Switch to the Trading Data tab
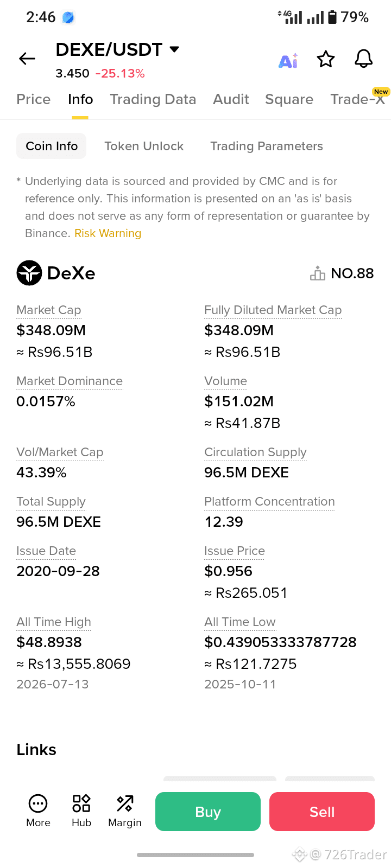Image resolution: width=391 pixels, height=868 pixels. [153, 99]
